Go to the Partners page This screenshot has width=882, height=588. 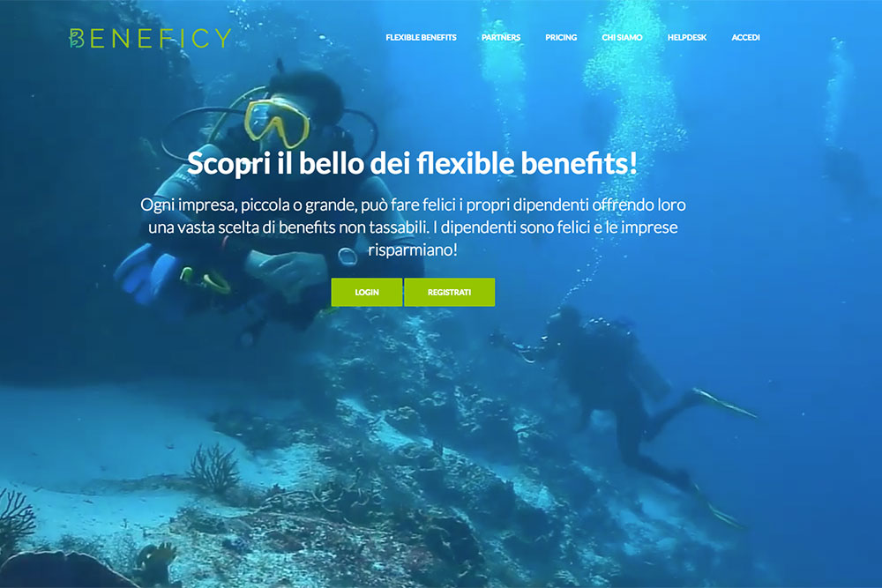point(501,38)
